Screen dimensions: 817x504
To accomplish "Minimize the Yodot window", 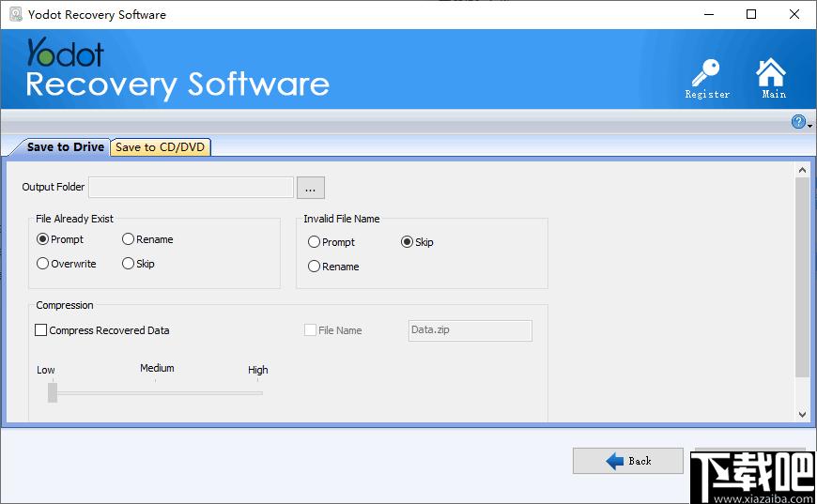I will point(709,14).
